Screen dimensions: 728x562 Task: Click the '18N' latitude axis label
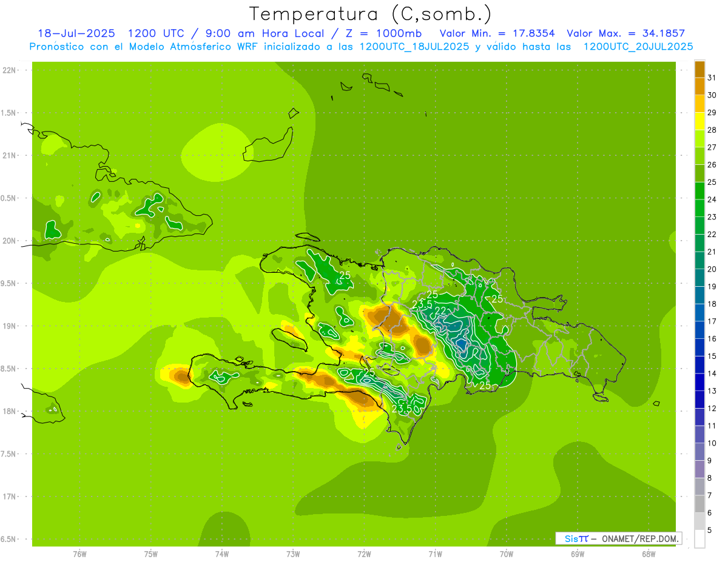coord(9,411)
